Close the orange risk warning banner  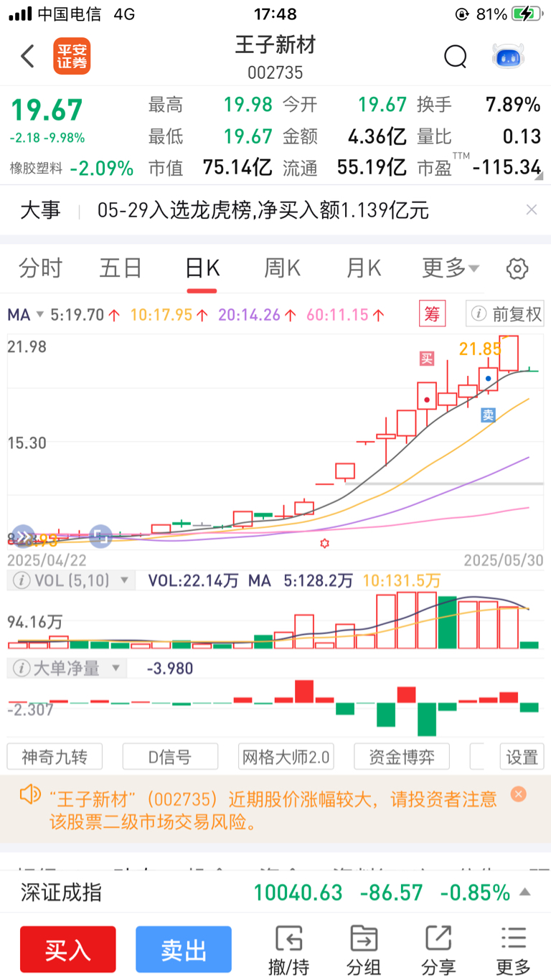point(519,794)
